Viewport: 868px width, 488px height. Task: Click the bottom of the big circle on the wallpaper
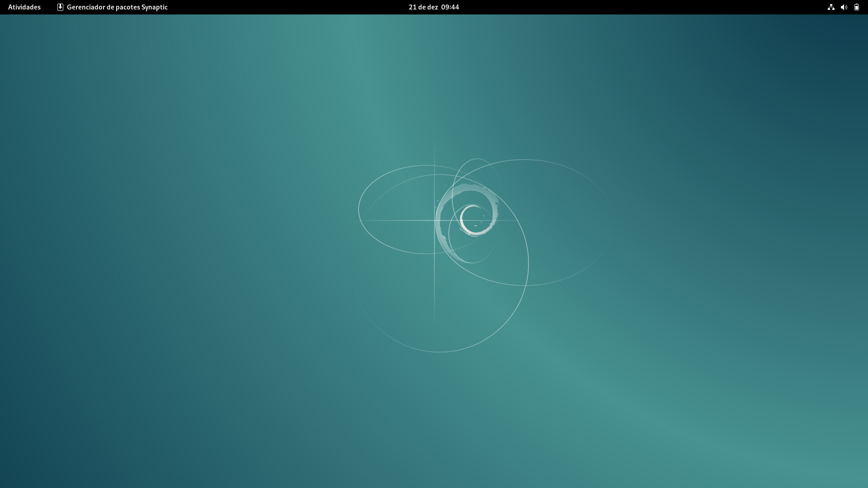[x=439, y=351]
